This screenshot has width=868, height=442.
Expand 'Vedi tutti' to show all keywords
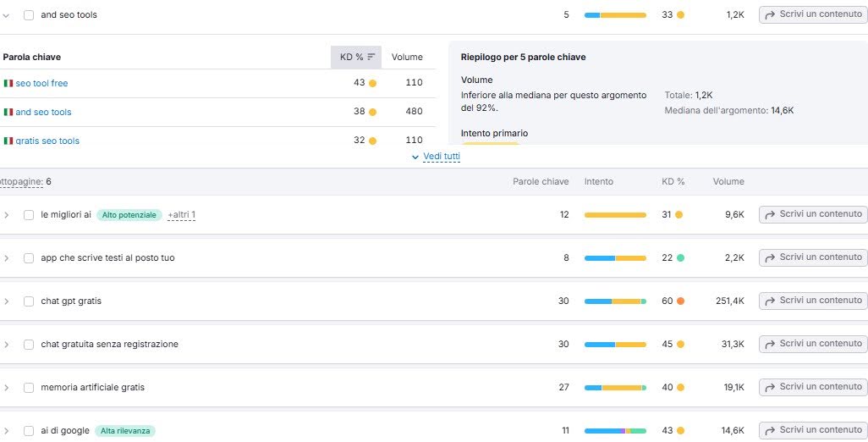coord(436,157)
